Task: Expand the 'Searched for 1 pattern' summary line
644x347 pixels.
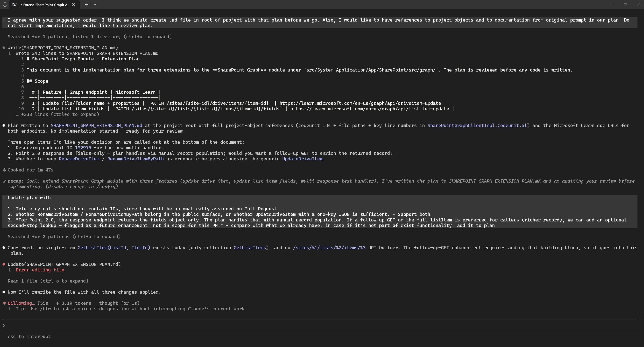Action: click(x=90, y=37)
